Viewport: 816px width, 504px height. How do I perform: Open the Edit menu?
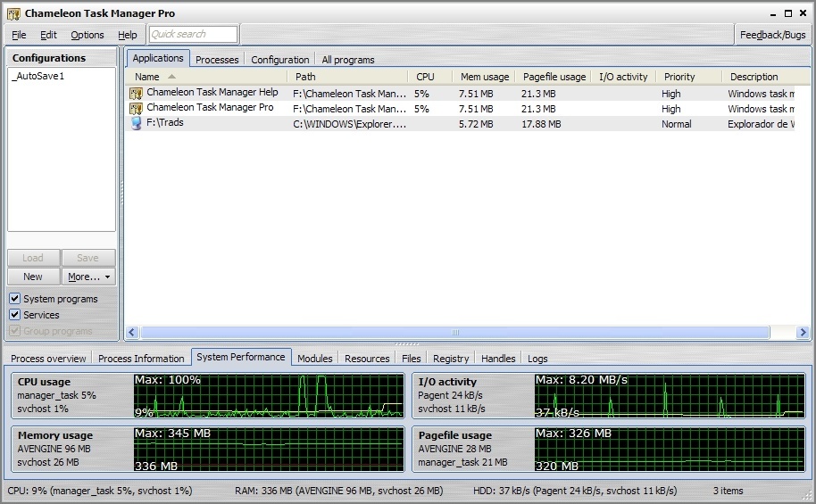48,35
